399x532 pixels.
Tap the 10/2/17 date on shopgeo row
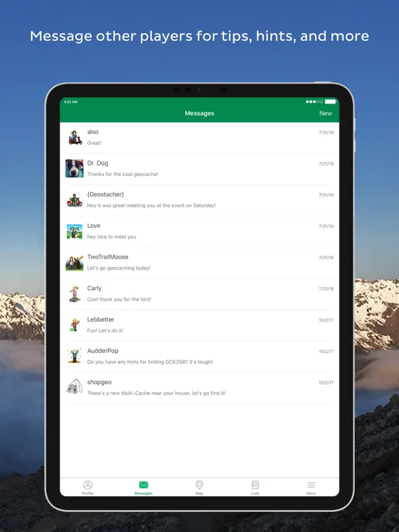pos(326,383)
